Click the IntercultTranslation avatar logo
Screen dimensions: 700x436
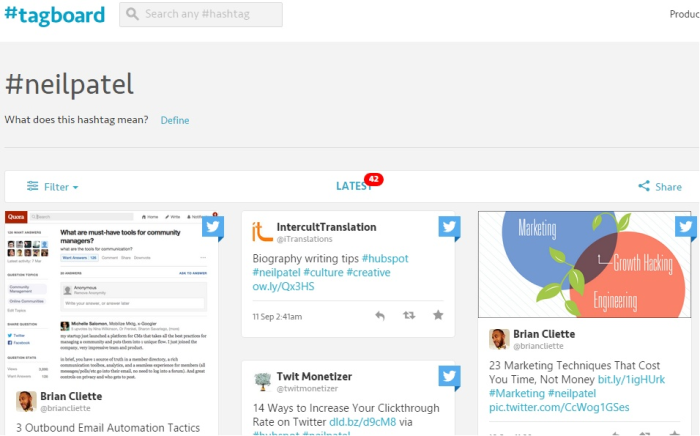[262, 232]
